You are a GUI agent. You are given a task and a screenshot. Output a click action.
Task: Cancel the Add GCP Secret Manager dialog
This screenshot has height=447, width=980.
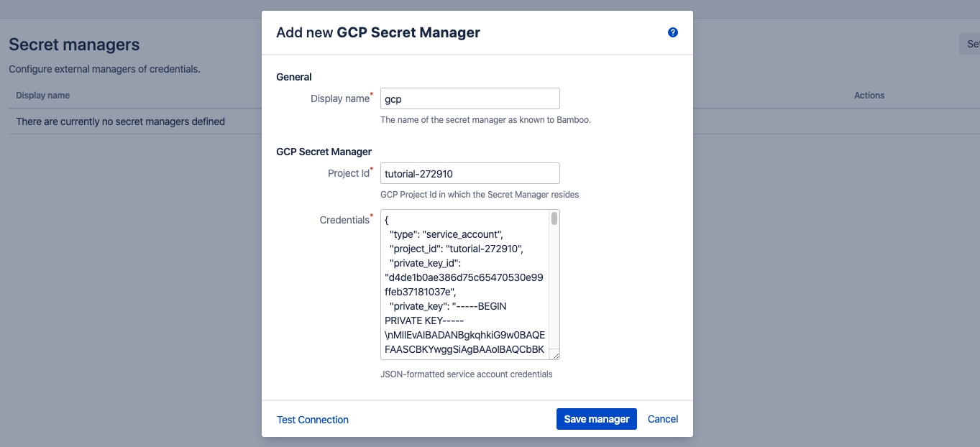coord(663,419)
